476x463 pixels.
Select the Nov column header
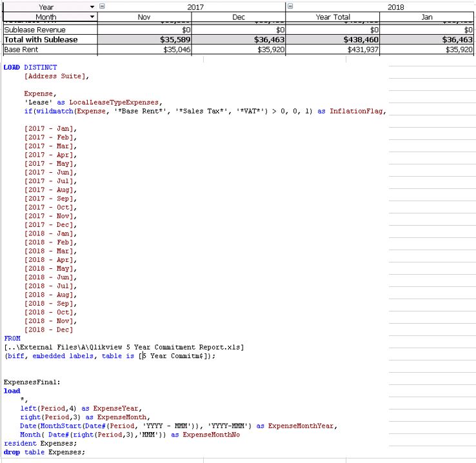pyautogui.click(x=144, y=17)
